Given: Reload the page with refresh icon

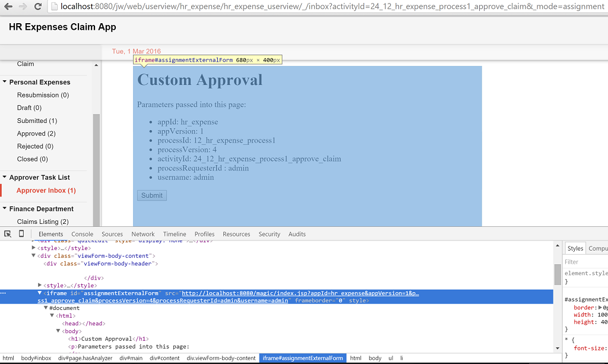Looking at the screenshot, I should 38,7.
